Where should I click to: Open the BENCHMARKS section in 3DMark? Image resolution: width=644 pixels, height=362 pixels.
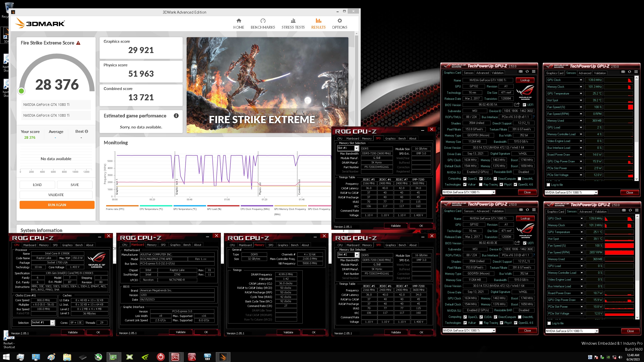click(263, 24)
